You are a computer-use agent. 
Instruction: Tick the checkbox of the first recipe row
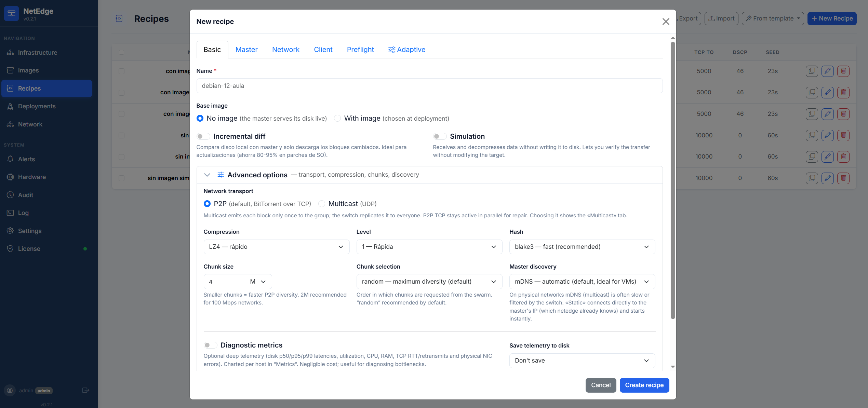coord(121,71)
